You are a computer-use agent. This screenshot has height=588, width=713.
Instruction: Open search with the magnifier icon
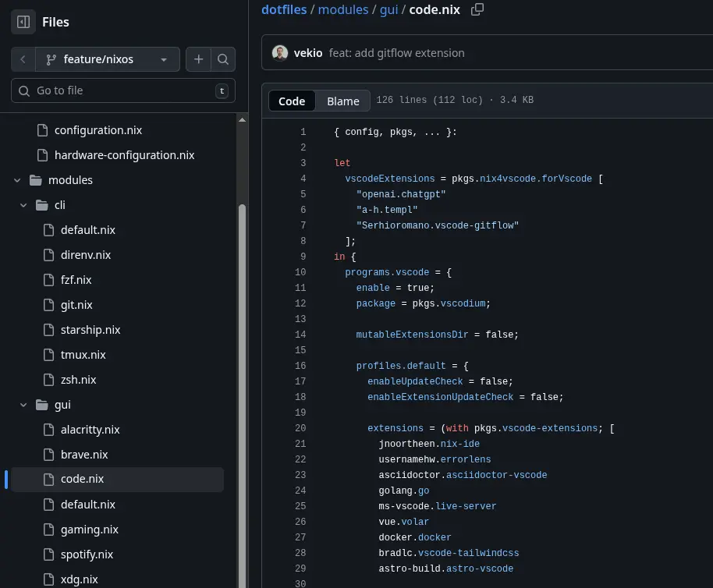[x=222, y=58]
